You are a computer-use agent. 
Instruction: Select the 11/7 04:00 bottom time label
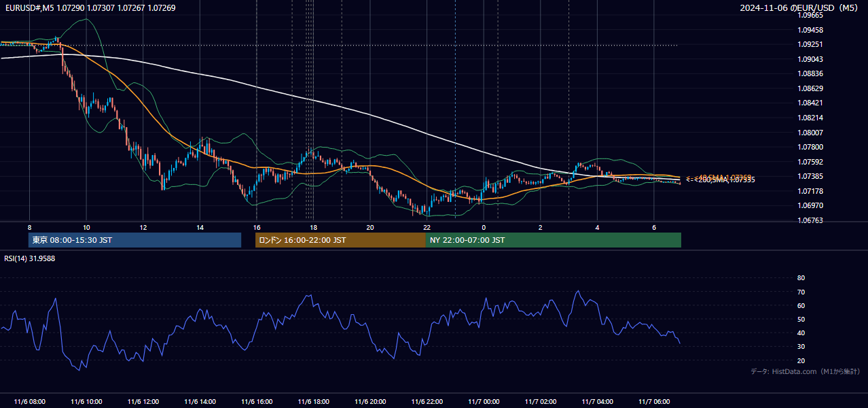(596, 402)
